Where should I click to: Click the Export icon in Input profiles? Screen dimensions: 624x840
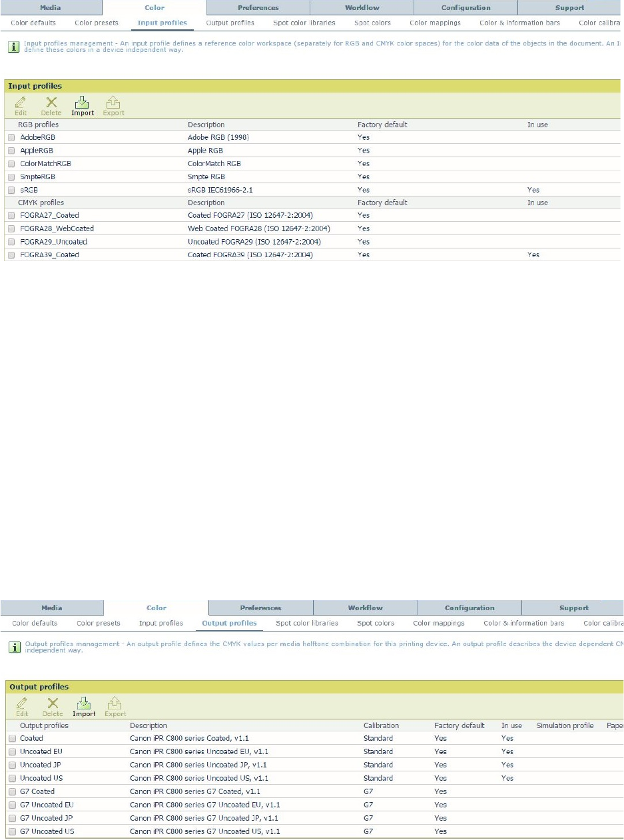pyautogui.click(x=113, y=102)
